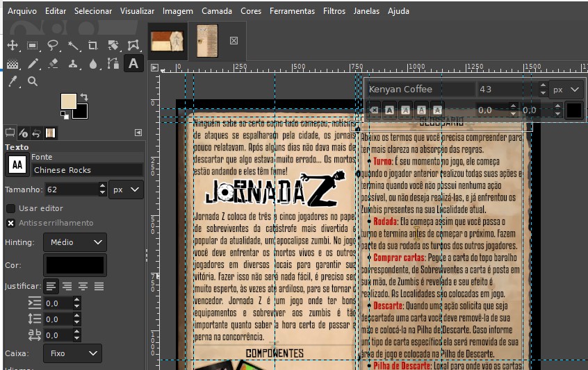The height and width of the screenshot is (370, 588).
Task: Swap foreground and background colors
Action: coord(84,97)
